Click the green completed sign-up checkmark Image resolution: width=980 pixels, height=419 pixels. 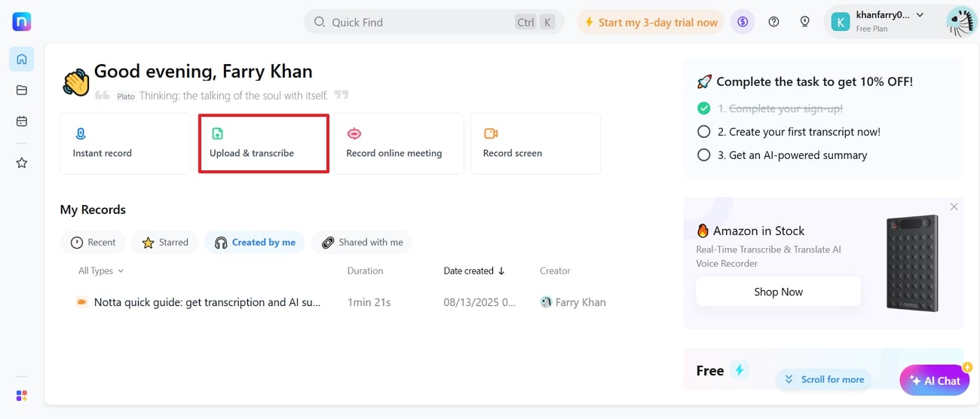click(x=704, y=109)
